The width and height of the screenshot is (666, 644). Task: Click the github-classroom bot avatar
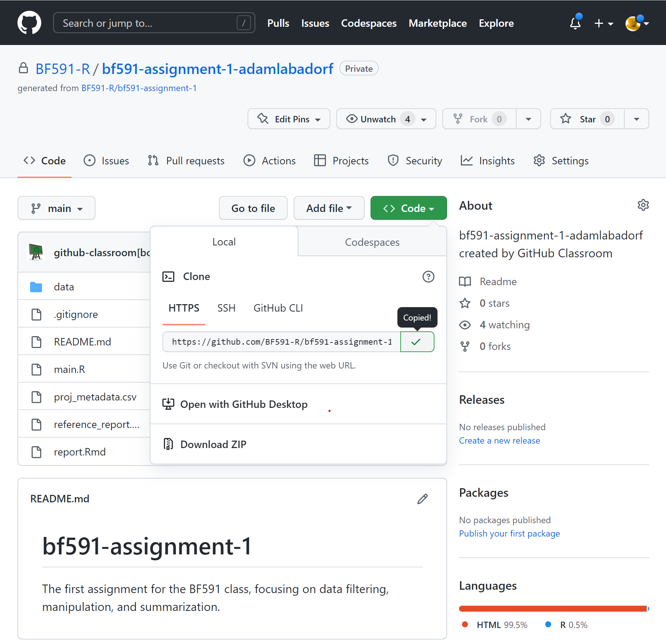coord(36,252)
